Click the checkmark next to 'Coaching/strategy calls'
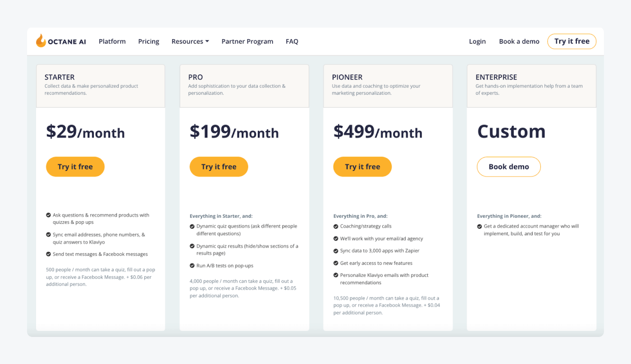Image resolution: width=631 pixels, height=364 pixels. click(336, 226)
